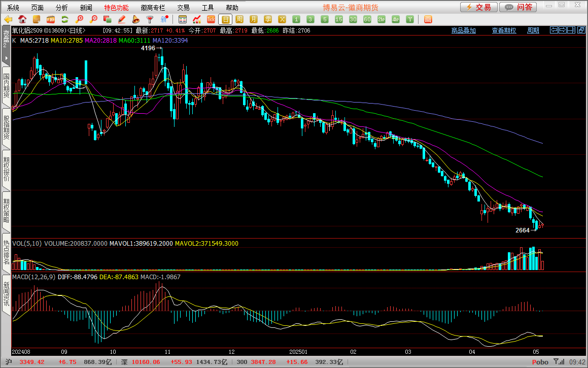Click the previous contract left arrow icon
The height and width of the screenshot is (368, 588).
pyautogui.click(x=554, y=30)
